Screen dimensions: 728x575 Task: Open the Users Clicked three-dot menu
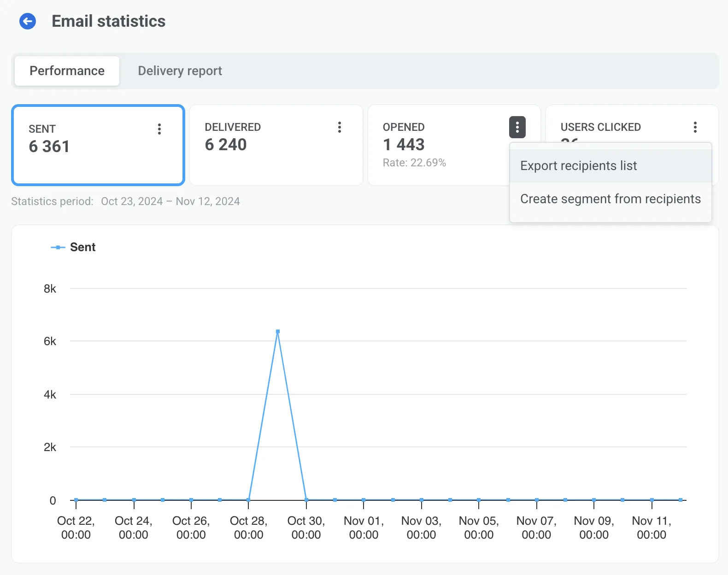(695, 127)
